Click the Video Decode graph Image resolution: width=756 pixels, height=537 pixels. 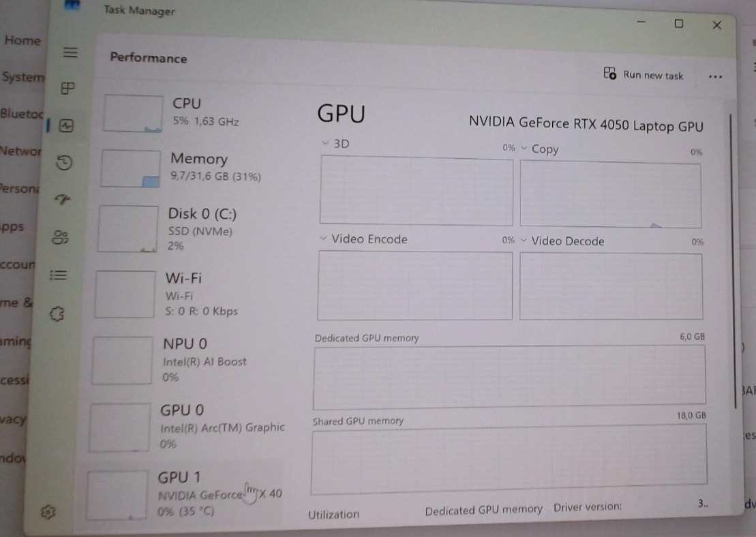[x=611, y=286]
